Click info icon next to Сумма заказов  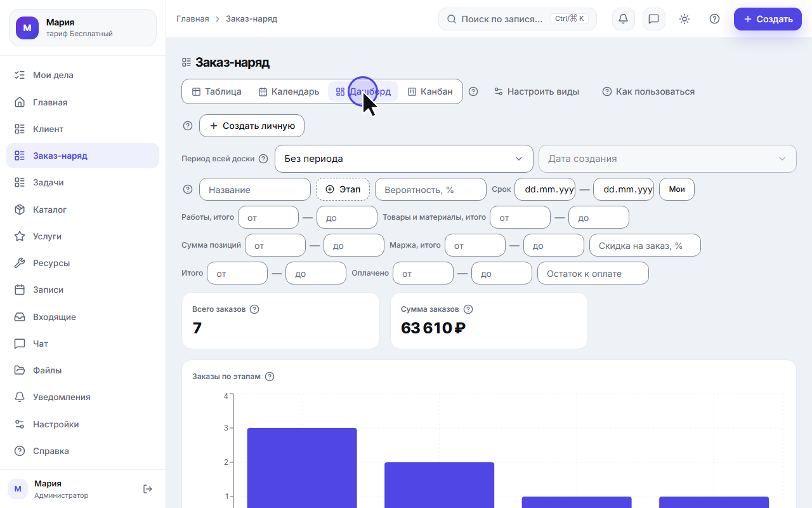(x=468, y=309)
